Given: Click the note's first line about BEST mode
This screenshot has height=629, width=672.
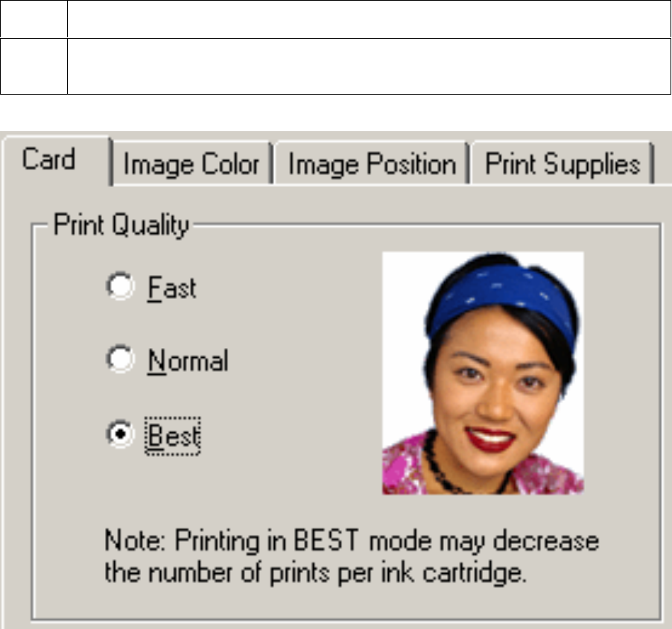Looking at the screenshot, I should [351, 540].
